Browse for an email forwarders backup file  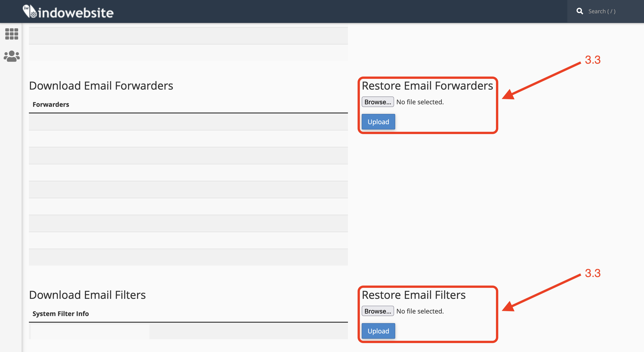[x=378, y=102]
